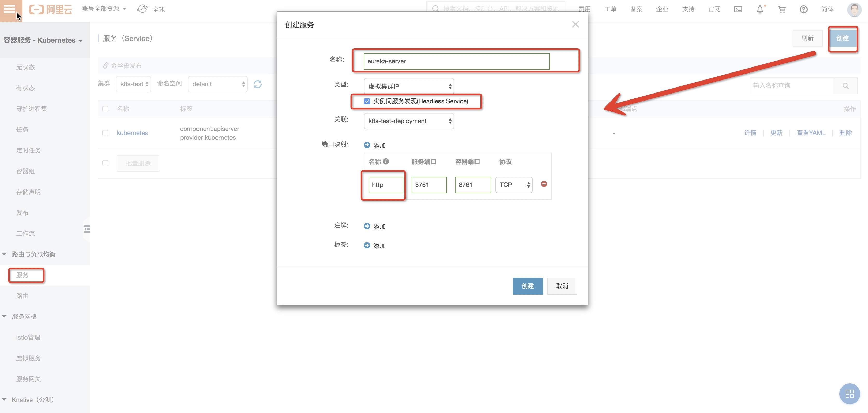Click the 删除 link for kubernetes
The image size is (868, 413).
(x=845, y=133)
